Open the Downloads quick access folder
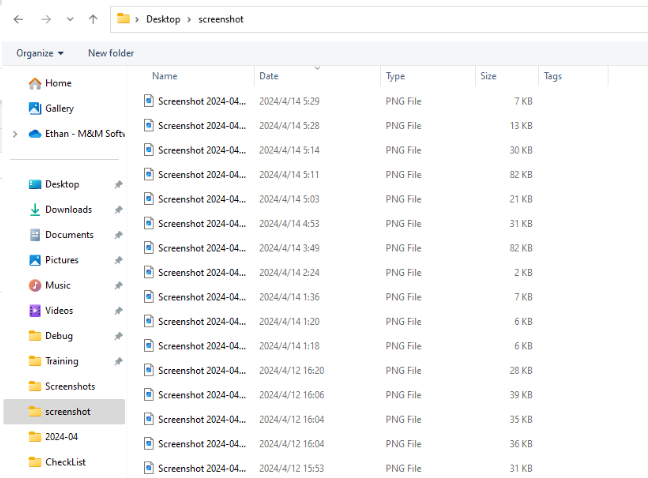This screenshot has height=478, width=648. coord(68,210)
